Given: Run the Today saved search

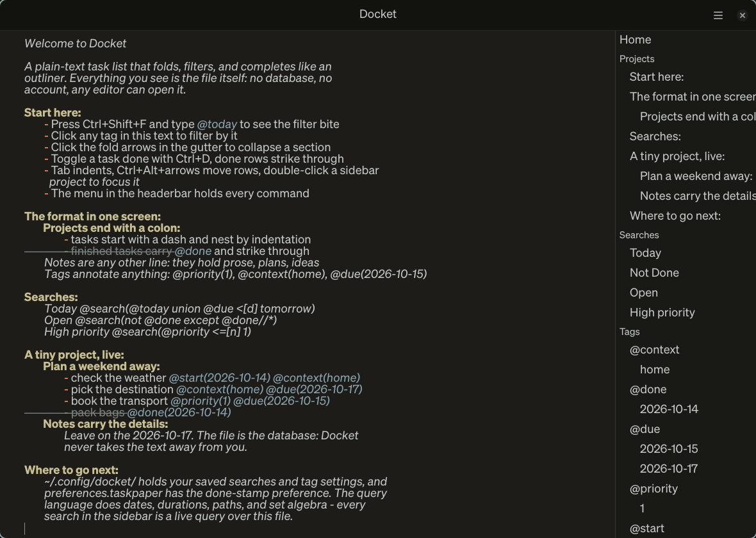Looking at the screenshot, I should point(645,252).
